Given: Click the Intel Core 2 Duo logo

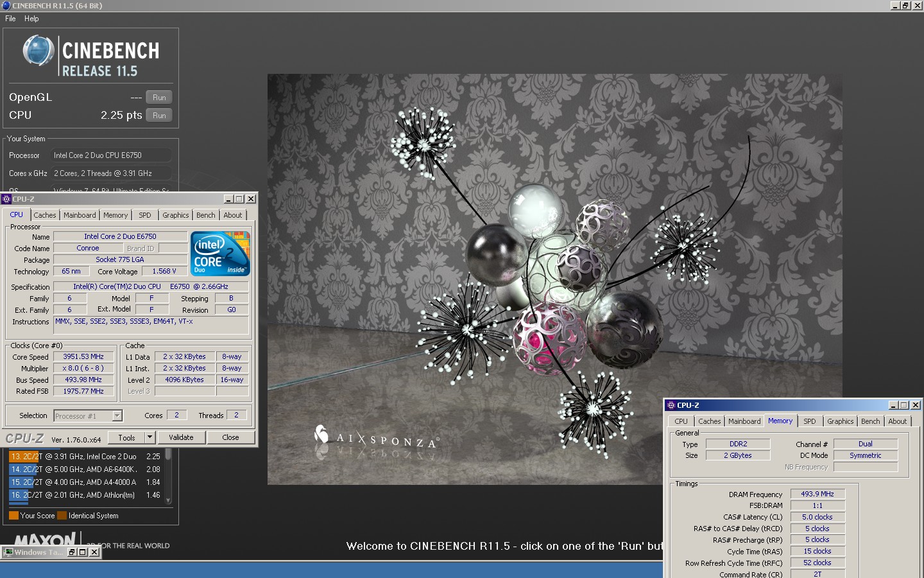Looking at the screenshot, I should click(x=220, y=254).
